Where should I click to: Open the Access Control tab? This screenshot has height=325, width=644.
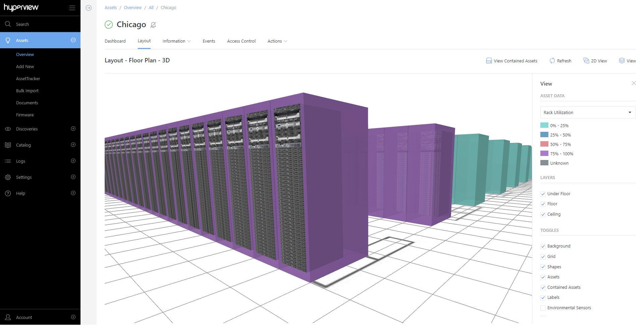(241, 41)
